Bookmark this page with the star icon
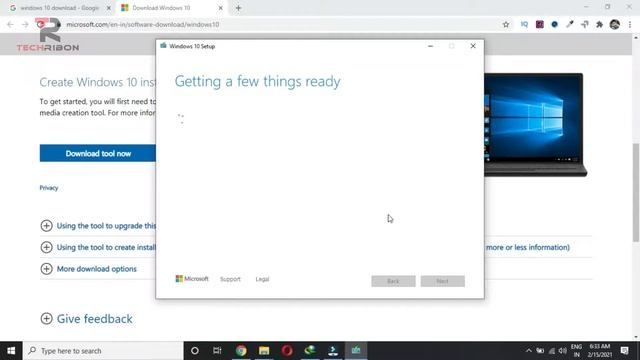The height and width of the screenshot is (360, 640). (506, 24)
